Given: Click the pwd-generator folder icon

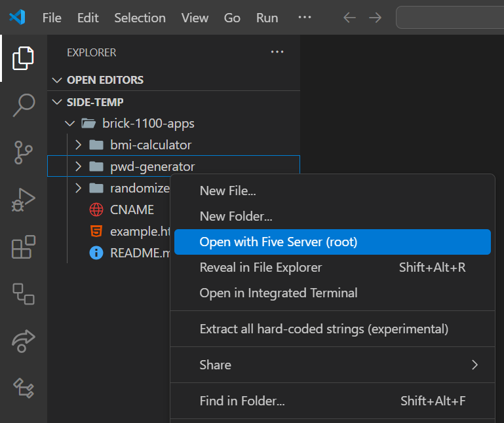Looking at the screenshot, I should pos(96,166).
